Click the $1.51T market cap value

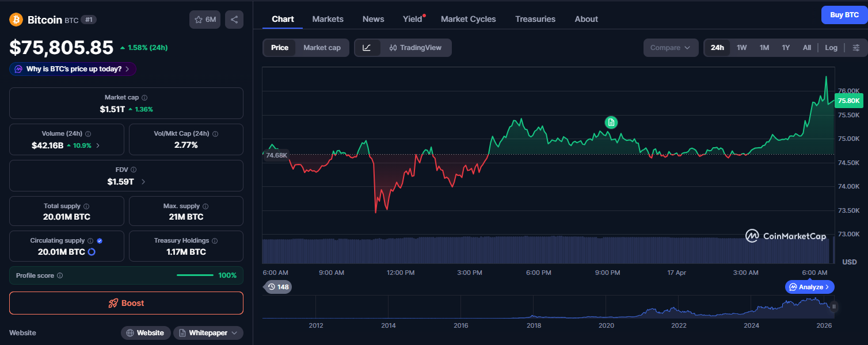pyautogui.click(x=112, y=109)
